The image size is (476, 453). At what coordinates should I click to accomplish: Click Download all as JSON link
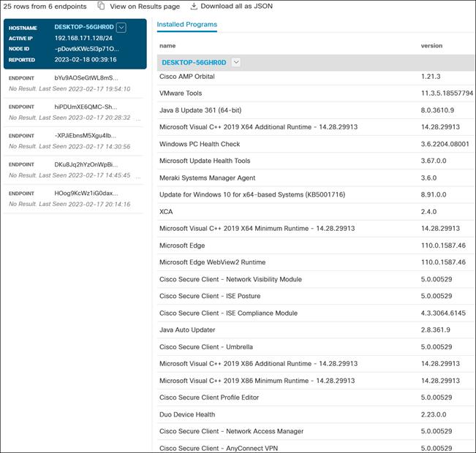tap(236, 6)
